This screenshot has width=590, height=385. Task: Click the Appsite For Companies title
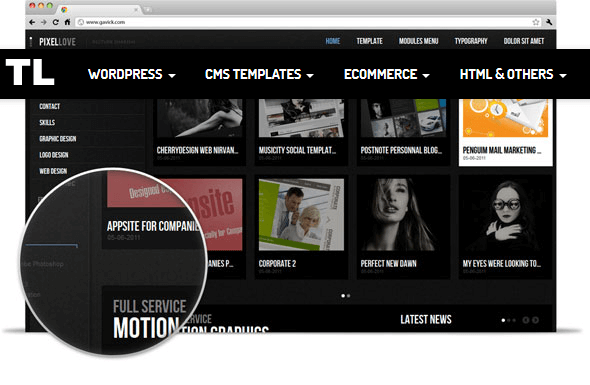tap(153, 226)
